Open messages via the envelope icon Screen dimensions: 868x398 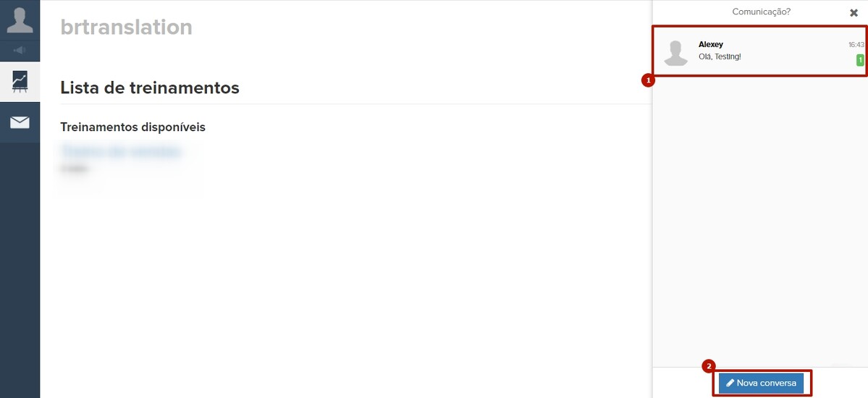pos(20,122)
